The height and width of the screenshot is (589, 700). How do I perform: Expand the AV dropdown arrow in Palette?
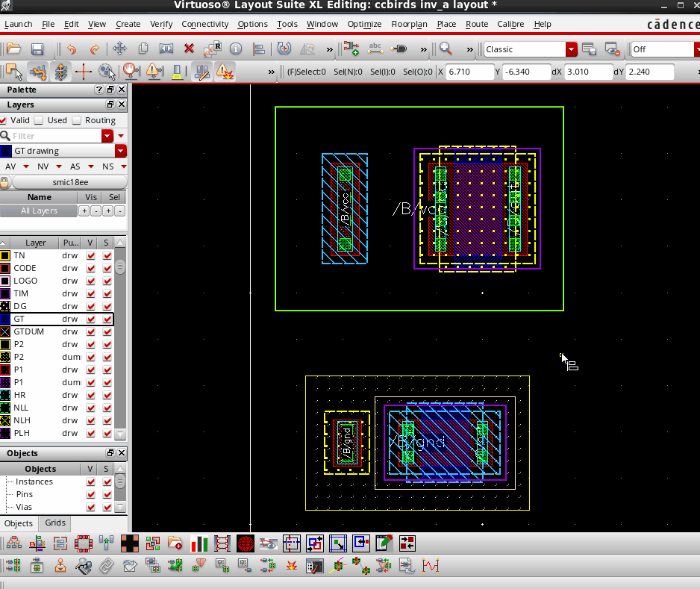tap(26, 166)
